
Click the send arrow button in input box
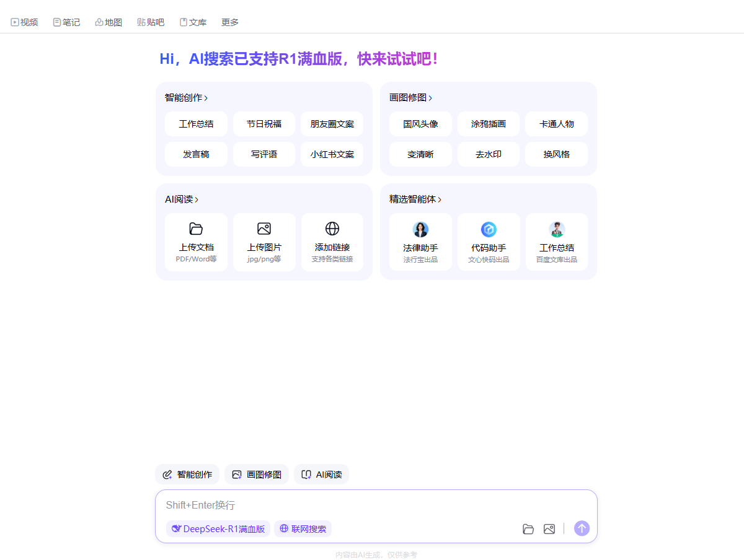582,528
